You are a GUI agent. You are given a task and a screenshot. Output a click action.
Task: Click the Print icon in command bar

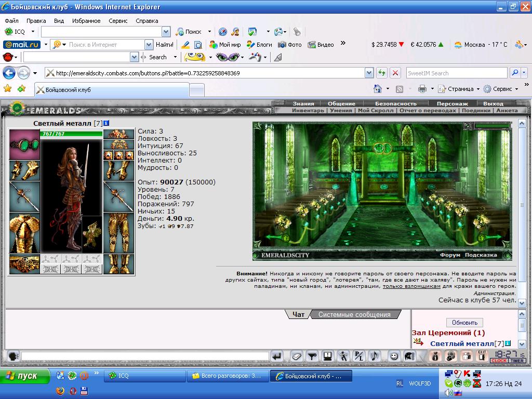coord(422,89)
